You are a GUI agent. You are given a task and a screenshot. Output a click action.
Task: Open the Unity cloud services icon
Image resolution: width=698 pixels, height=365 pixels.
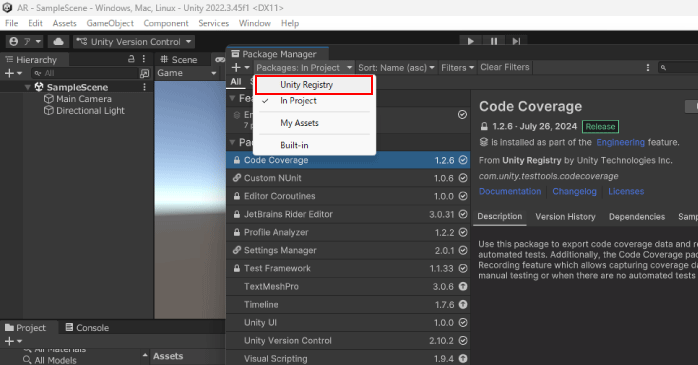(58, 41)
